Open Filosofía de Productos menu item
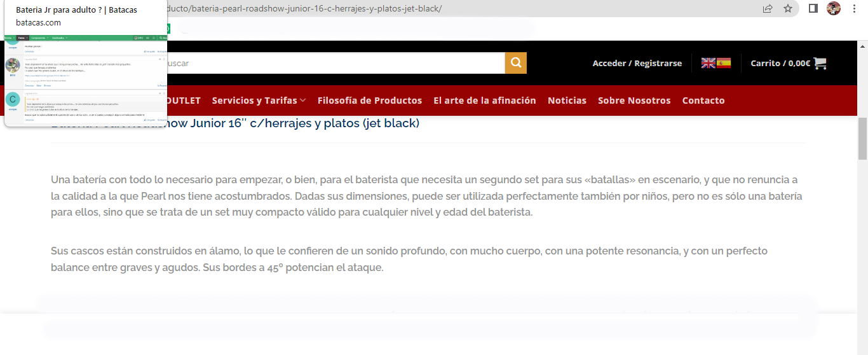Viewport: 868px width, 355px height. (370, 101)
